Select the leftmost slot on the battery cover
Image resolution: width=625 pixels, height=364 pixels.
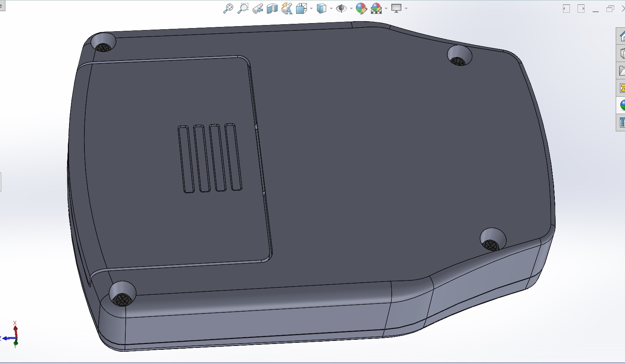[186, 159]
